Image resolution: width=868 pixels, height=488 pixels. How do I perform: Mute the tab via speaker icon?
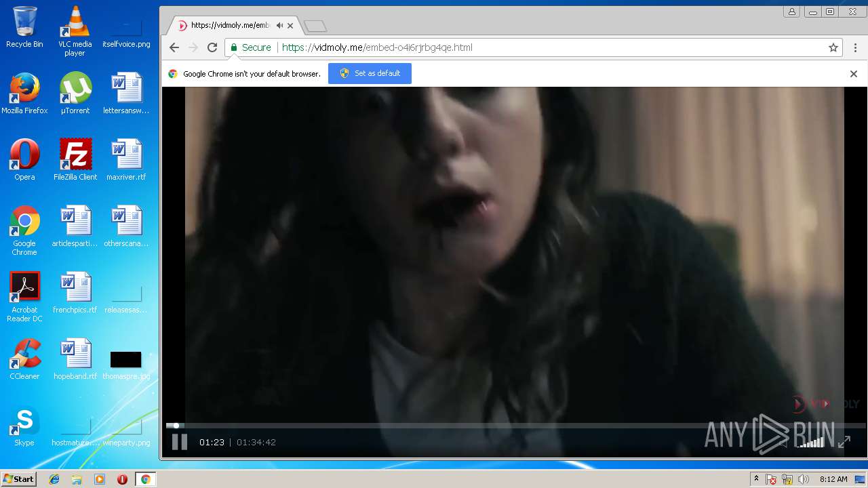(x=279, y=25)
